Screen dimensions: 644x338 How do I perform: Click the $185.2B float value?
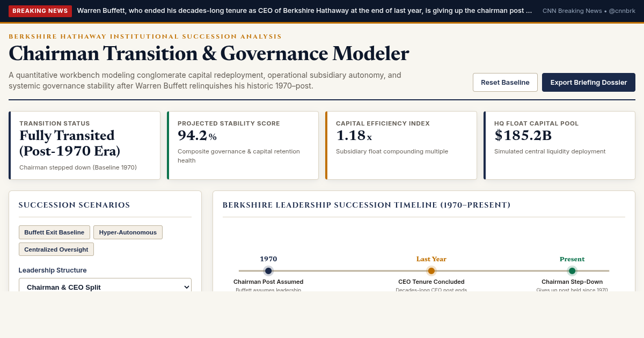(523, 136)
